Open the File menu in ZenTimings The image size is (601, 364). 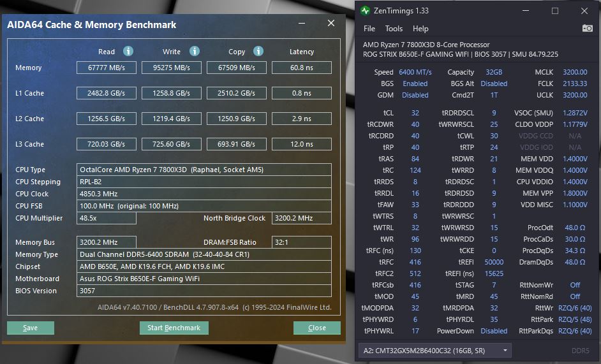[x=369, y=29]
